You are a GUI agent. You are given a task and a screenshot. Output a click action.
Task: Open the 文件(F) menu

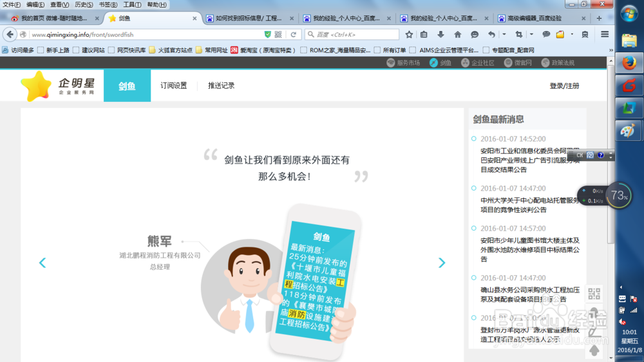[12, 5]
